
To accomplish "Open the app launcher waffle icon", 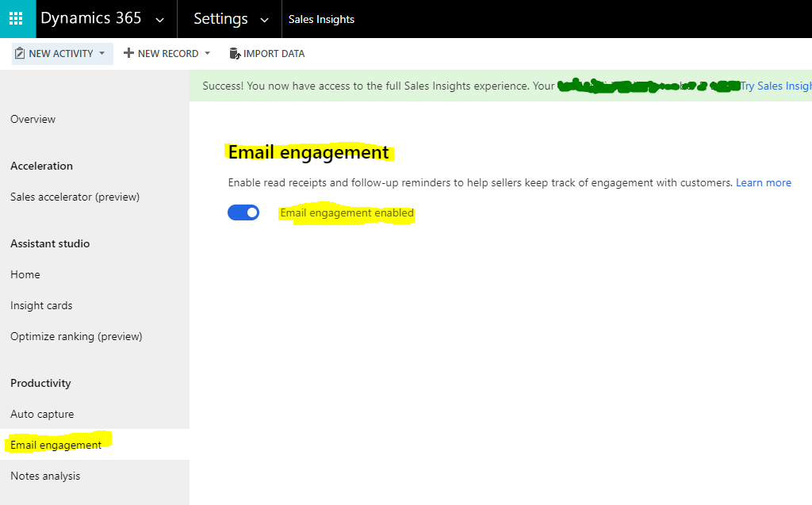I will coord(16,18).
